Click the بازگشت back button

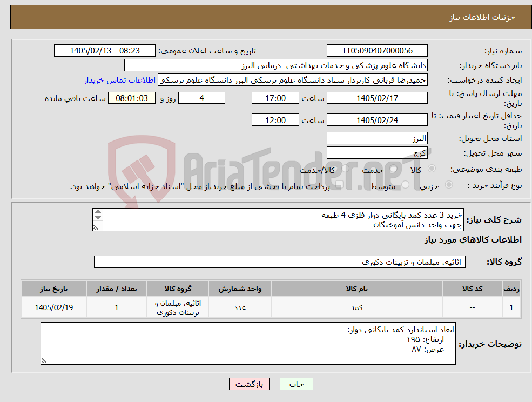coord(249,384)
